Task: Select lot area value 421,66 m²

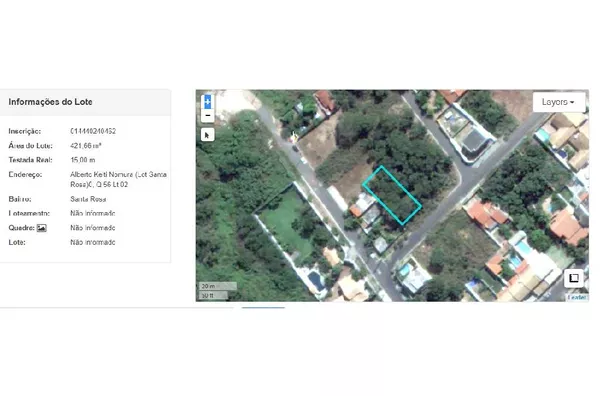Action: click(86, 145)
